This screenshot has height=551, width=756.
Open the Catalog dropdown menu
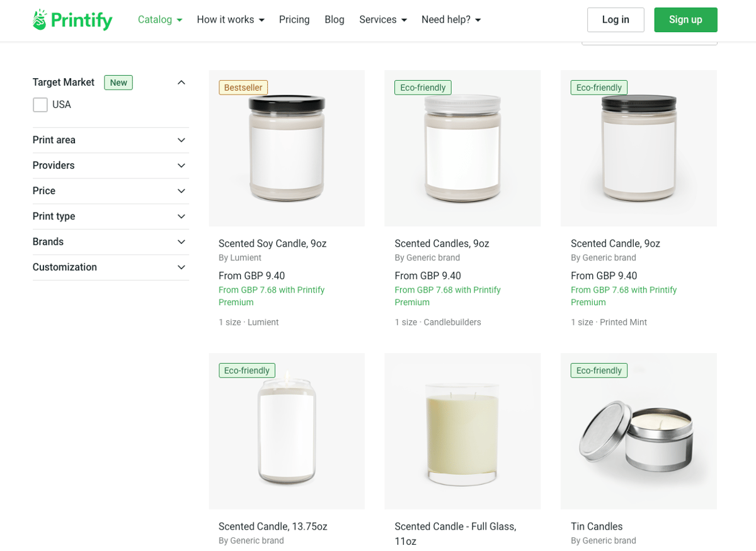point(160,20)
